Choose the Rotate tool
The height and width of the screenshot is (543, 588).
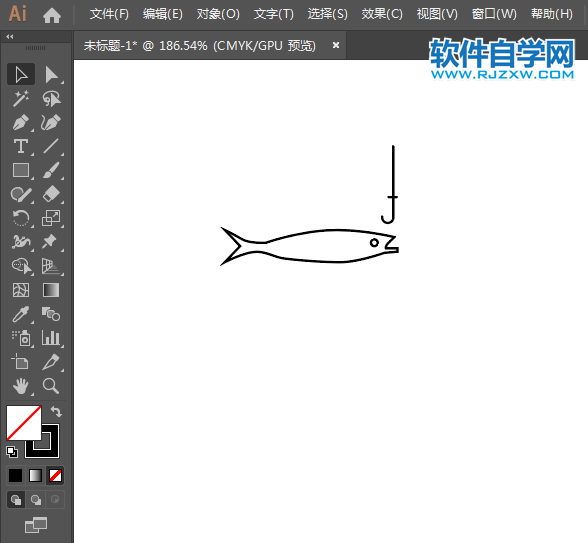click(21, 218)
